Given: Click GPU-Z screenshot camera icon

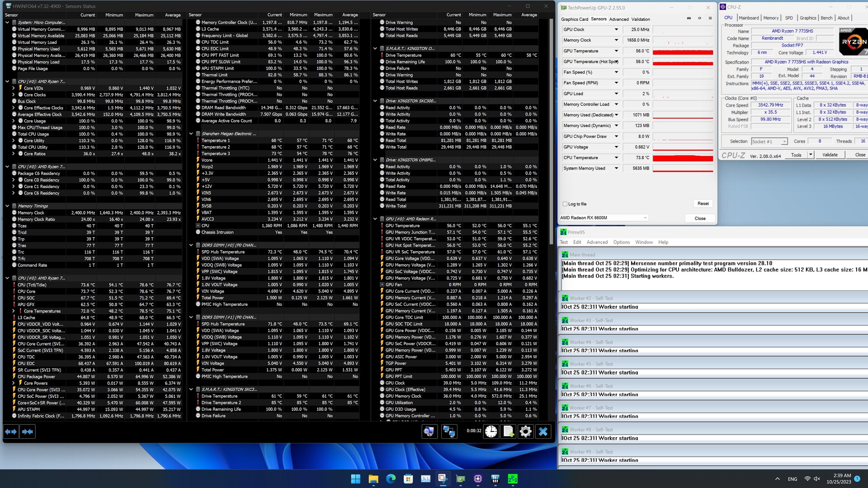Looking at the screenshot, I should pyautogui.click(x=689, y=19).
